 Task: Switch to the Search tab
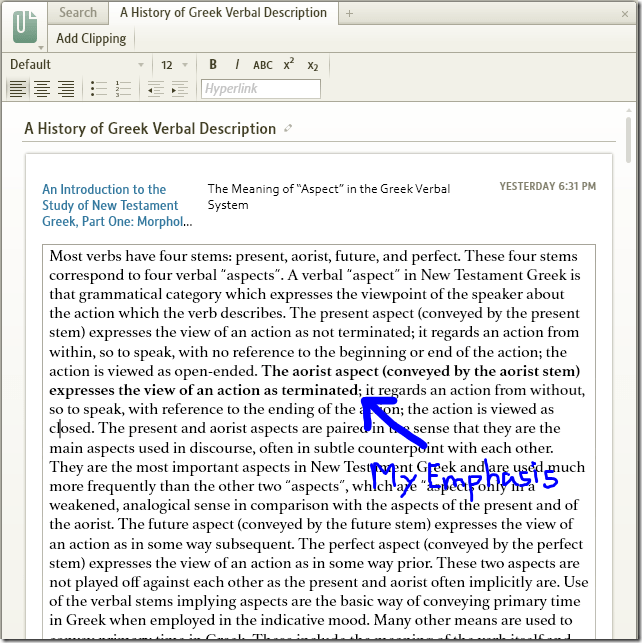point(78,13)
